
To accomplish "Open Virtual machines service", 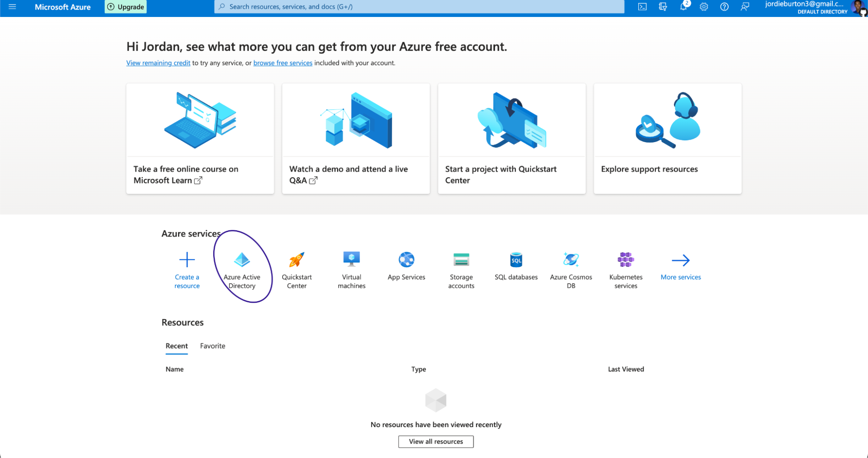I will point(352,270).
